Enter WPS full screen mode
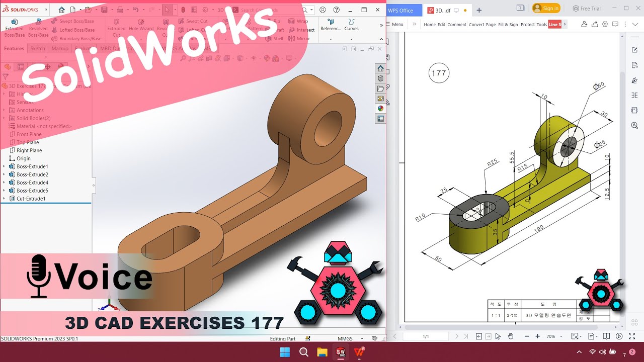 [631, 336]
